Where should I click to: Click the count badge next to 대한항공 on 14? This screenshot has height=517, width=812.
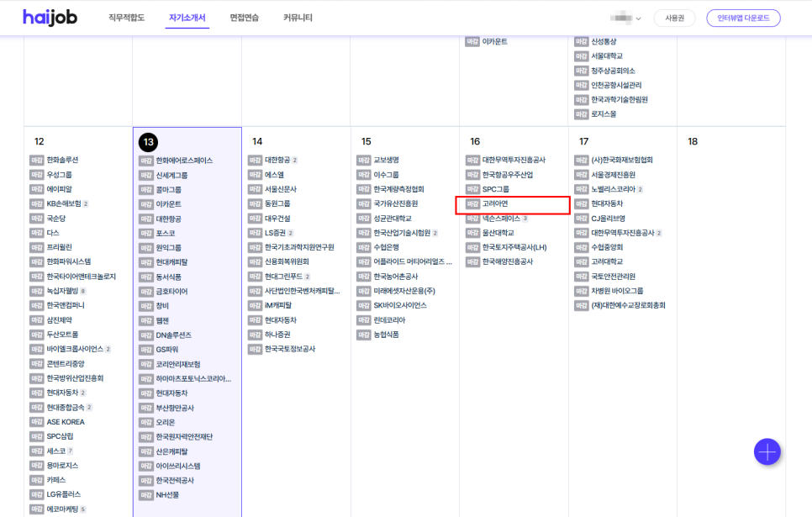pyautogui.click(x=295, y=160)
